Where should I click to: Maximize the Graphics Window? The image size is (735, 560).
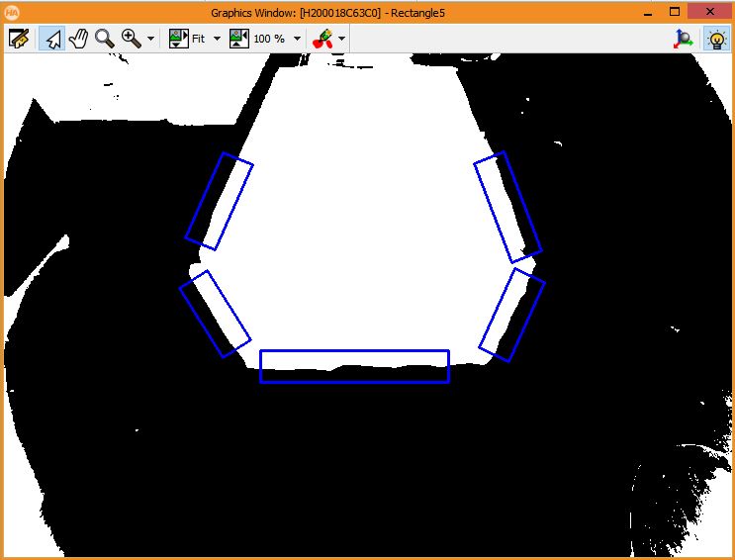coord(674,12)
